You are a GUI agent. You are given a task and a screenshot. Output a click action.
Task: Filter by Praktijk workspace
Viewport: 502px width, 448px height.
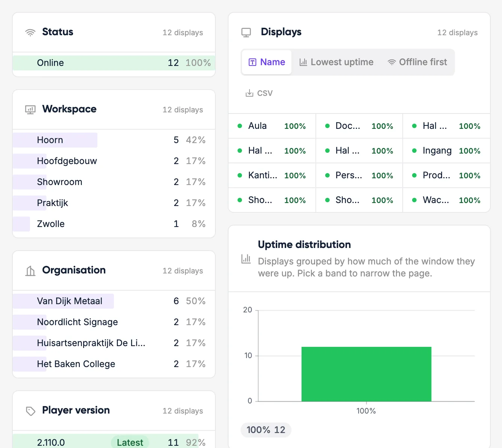click(114, 203)
